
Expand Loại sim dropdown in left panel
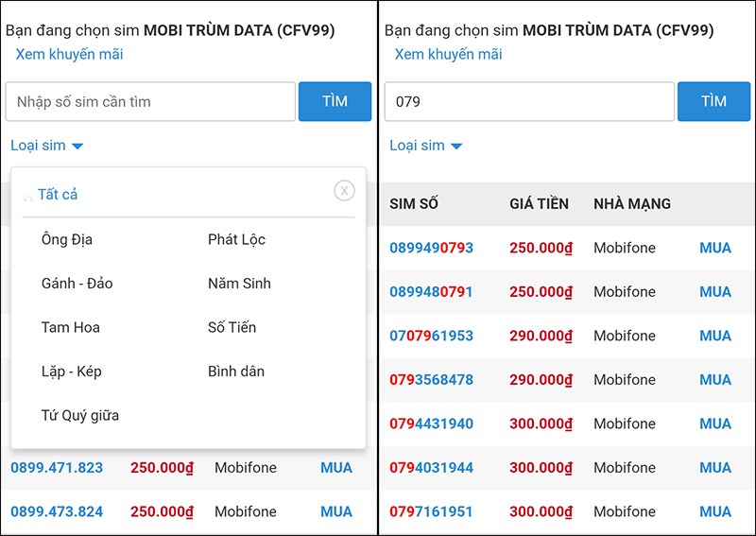[x=47, y=146]
